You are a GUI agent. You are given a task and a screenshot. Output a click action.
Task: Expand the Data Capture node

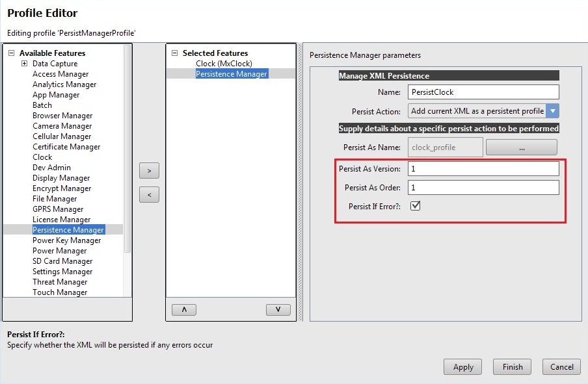click(x=24, y=64)
